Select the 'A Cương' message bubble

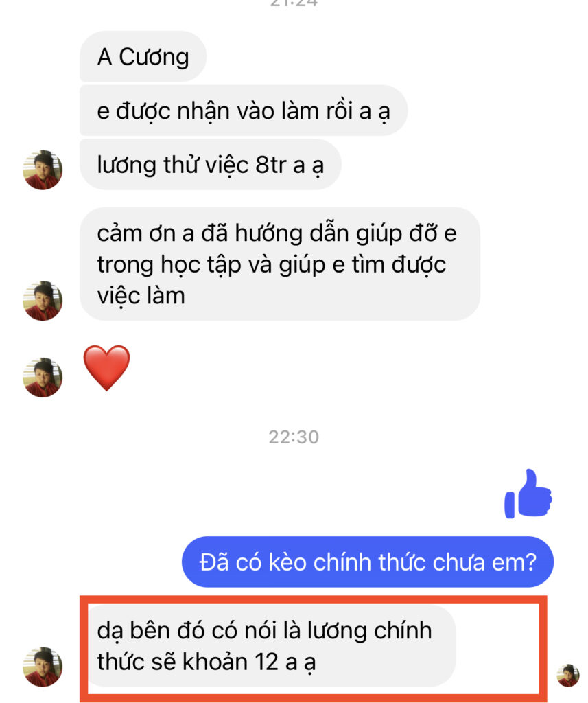[x=143, y=56]
